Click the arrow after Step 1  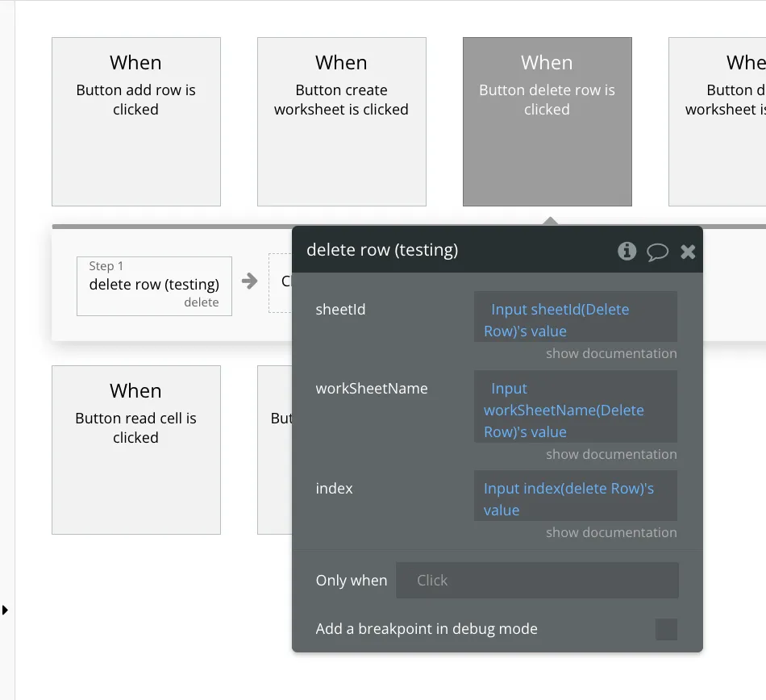click(x=250, y=281)
